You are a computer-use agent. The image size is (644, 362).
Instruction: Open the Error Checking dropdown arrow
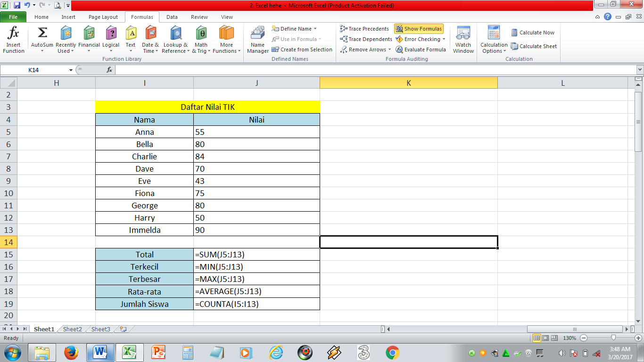pos(444,39)
